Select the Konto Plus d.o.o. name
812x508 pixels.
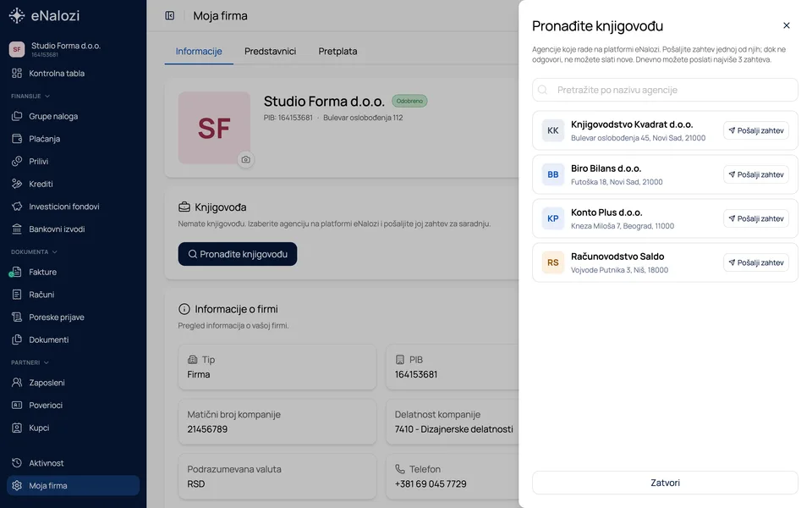tap(606, 213)
